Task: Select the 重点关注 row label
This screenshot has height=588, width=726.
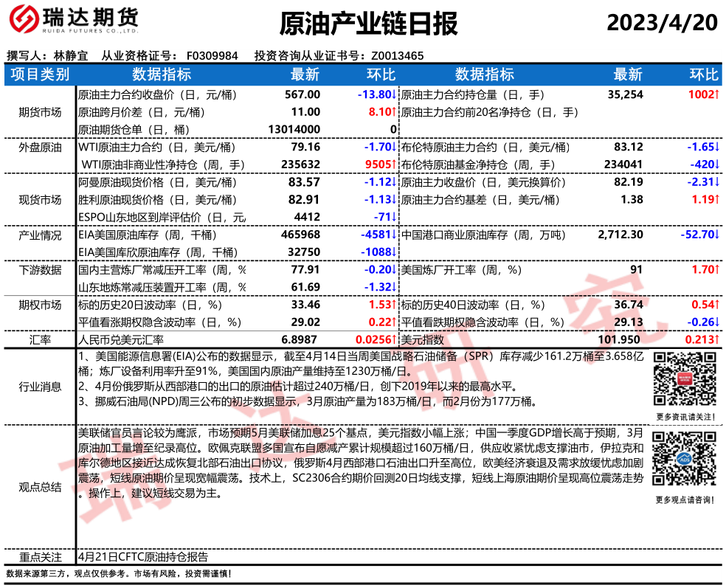Action: [40, 557]
